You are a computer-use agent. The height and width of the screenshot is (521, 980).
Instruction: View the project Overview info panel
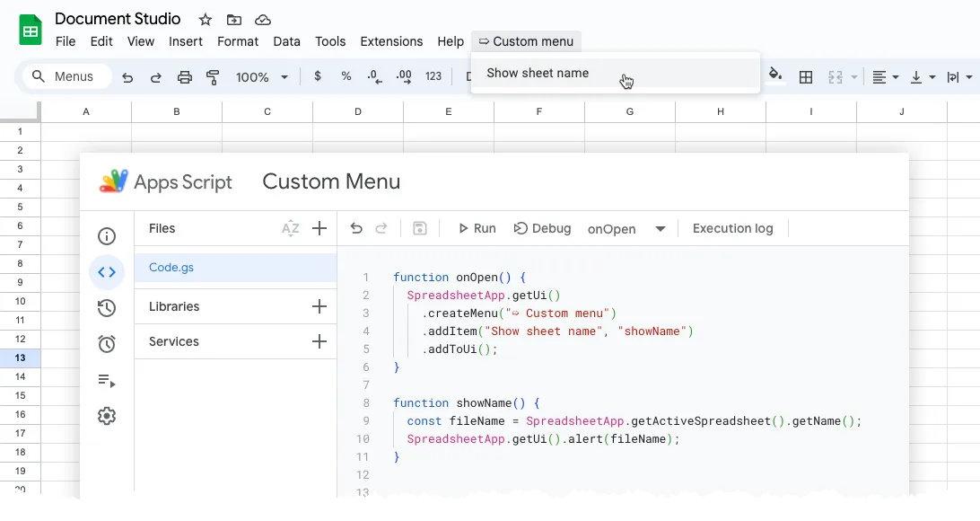[x=107, y=235]
